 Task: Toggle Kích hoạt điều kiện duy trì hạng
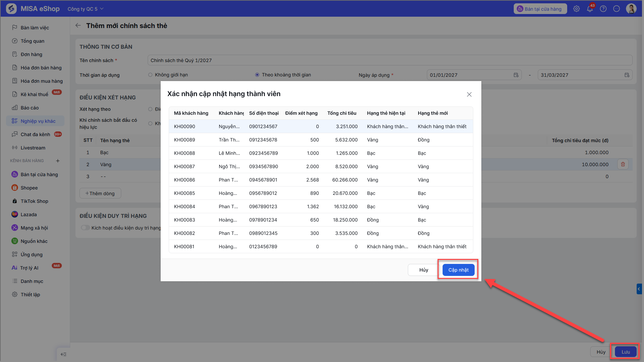(86, 228)
